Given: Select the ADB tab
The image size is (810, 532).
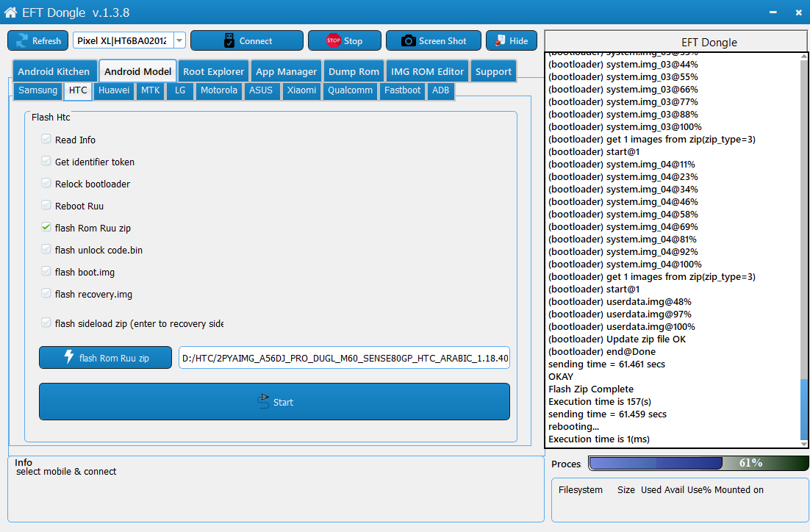Looking at the screenshot, I should 440,90.
